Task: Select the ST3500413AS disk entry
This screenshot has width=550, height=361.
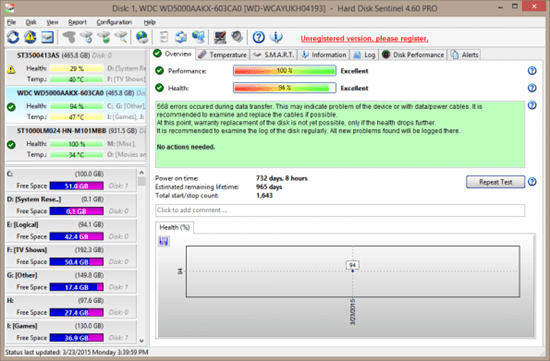Action: (76, 67)
